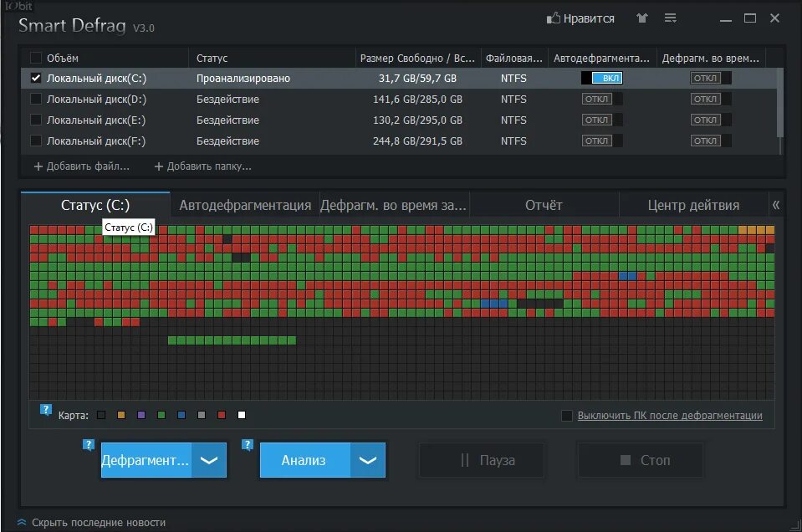Click the Проанализировано status text
The width and height of the screenshot is (802, 532).
click(243, 79)
